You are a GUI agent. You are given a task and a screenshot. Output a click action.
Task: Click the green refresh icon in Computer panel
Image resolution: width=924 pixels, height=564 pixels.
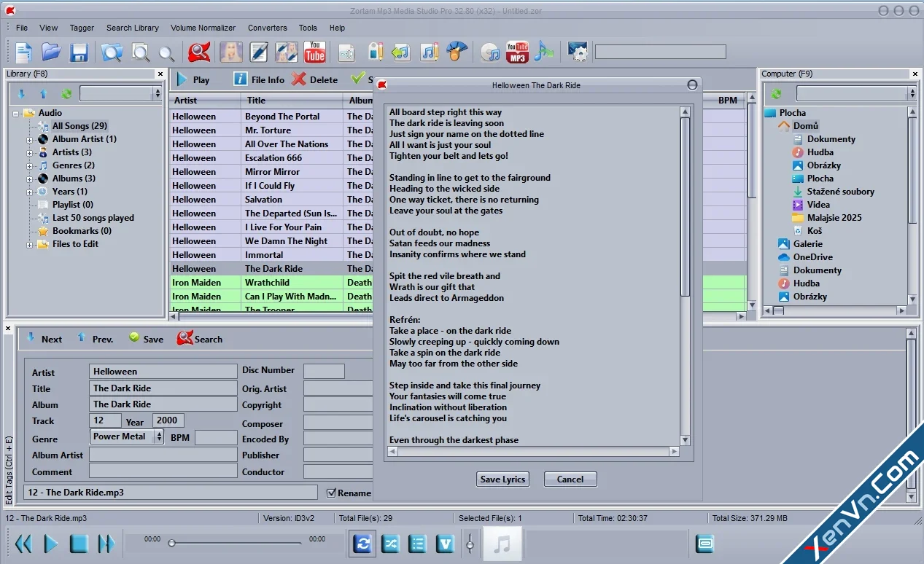tap(777, 93)
